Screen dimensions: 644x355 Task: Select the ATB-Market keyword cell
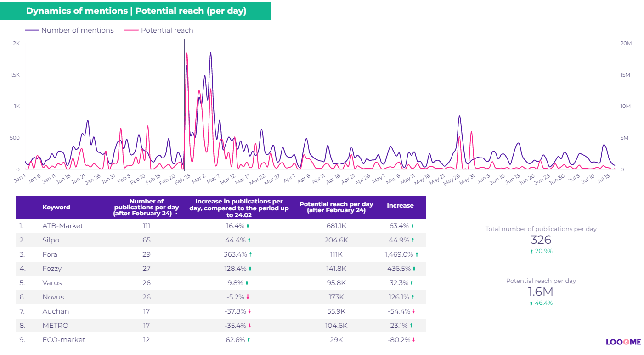coord(62,226)
